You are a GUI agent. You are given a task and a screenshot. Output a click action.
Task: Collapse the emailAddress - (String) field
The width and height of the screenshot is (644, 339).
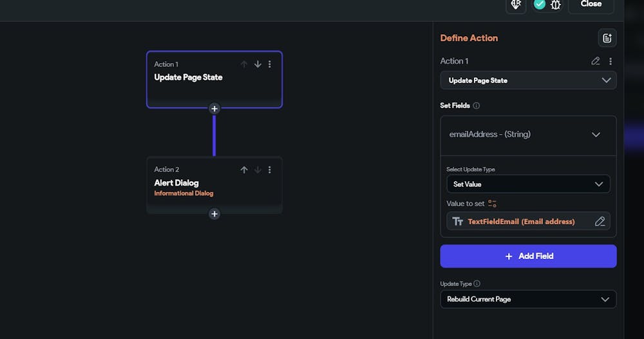click(x=596, y=135)
